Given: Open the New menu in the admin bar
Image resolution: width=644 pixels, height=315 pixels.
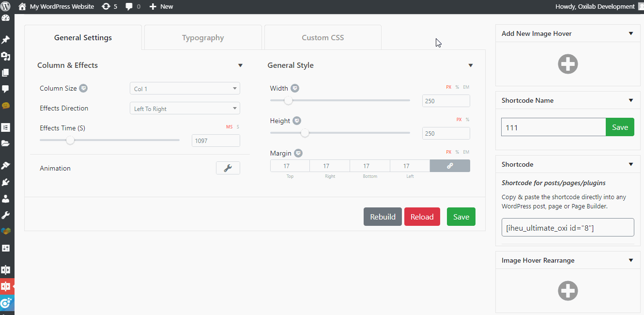Looking at the screenshot, I should pos(161,6).
